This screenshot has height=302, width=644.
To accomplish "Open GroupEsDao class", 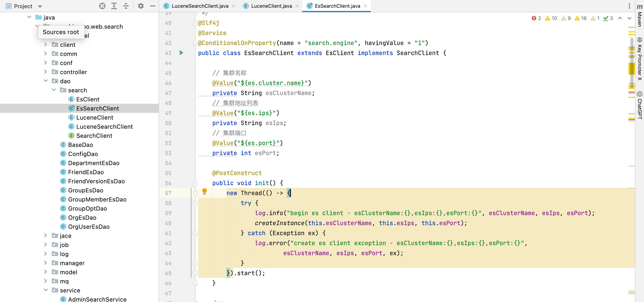I will 86,190.
